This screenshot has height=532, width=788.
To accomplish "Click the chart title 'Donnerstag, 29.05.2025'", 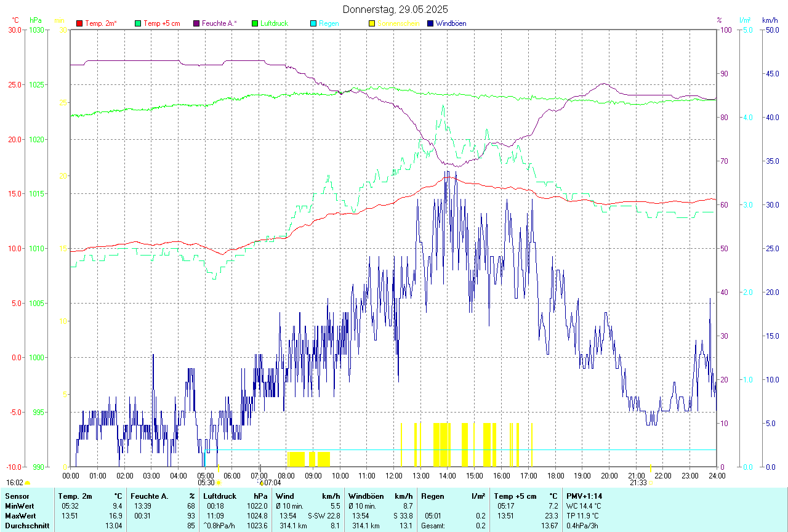I will point(395,9).
